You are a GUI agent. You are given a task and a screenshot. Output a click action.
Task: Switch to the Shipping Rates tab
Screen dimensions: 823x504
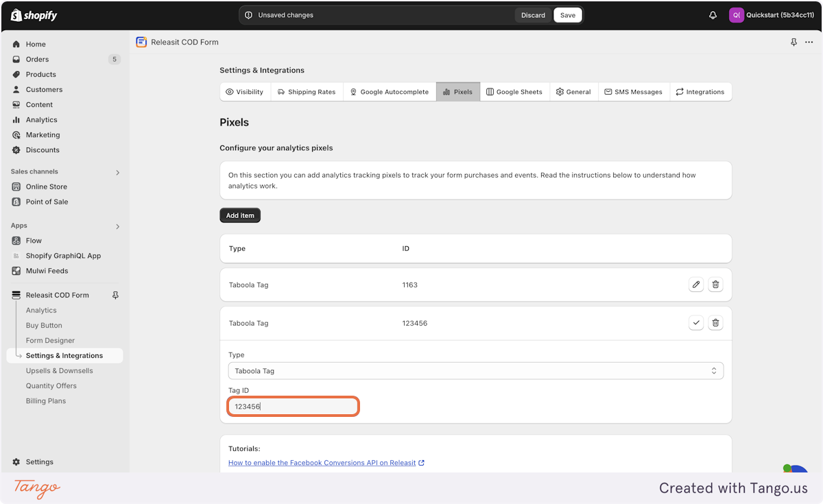pyautogui.click(x=307, y=92)
